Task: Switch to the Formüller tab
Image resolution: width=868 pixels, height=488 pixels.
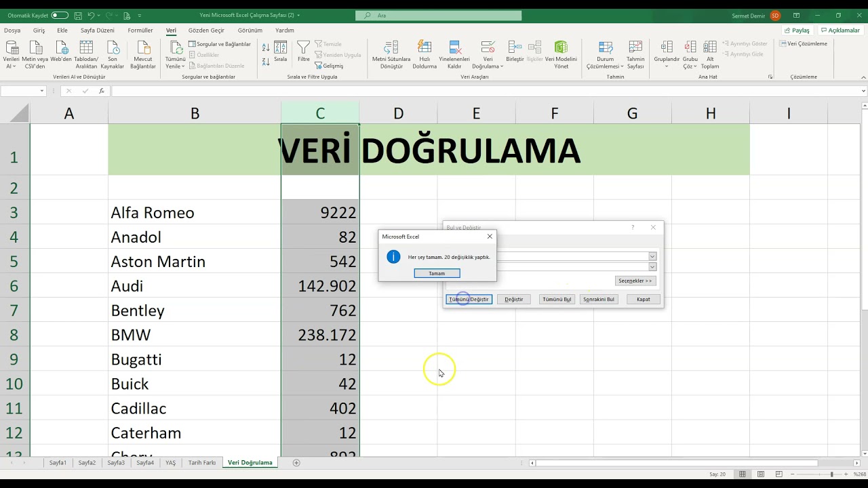Action: click(140, 30)
